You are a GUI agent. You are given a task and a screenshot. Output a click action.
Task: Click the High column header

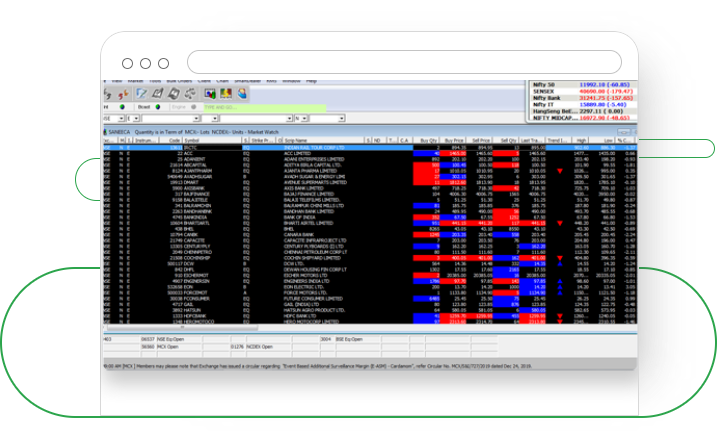578,140
